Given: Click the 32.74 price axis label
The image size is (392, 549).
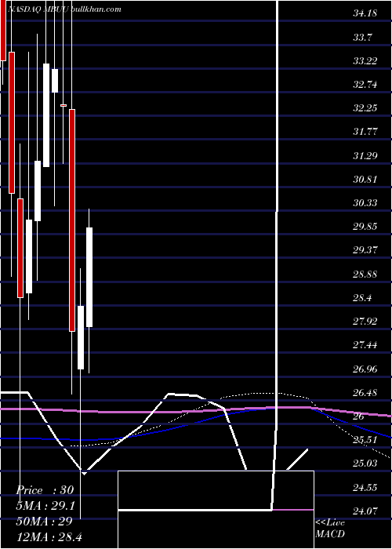Looking at the screenshot, I should pyautogui.click(x=365, y=85).
